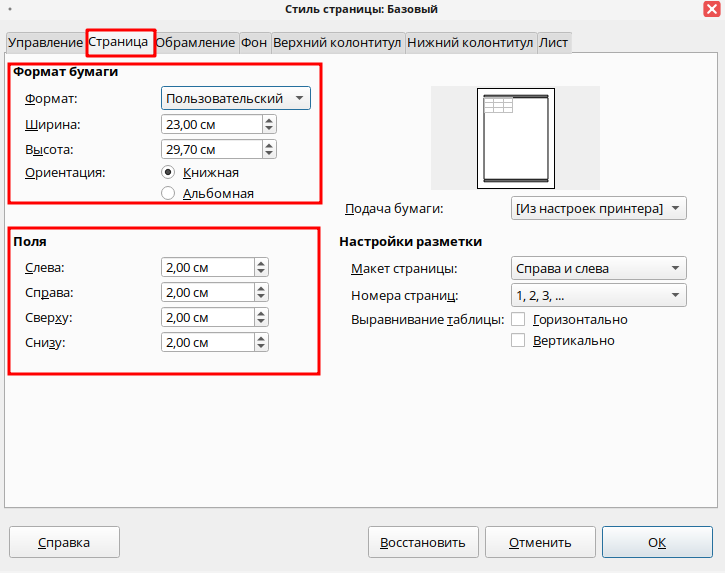The image size is (725, 573).
Task: Expand the Формат paper size dropdown
Action: [235, 98]
